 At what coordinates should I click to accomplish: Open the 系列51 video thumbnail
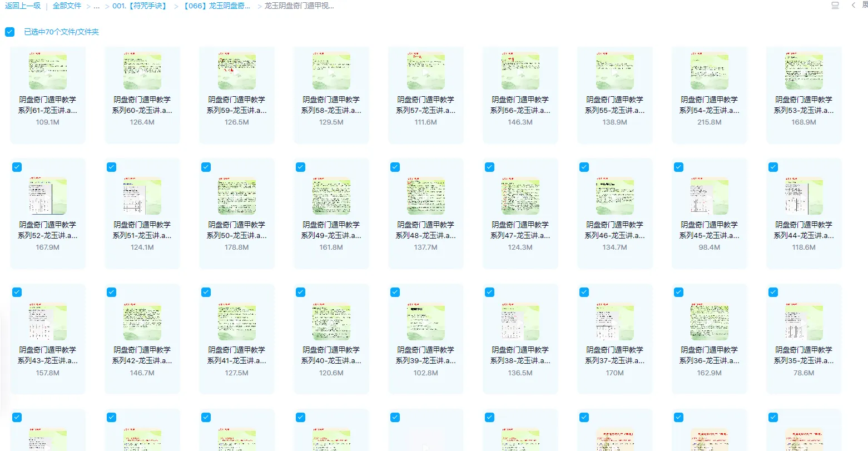[142, 196]
